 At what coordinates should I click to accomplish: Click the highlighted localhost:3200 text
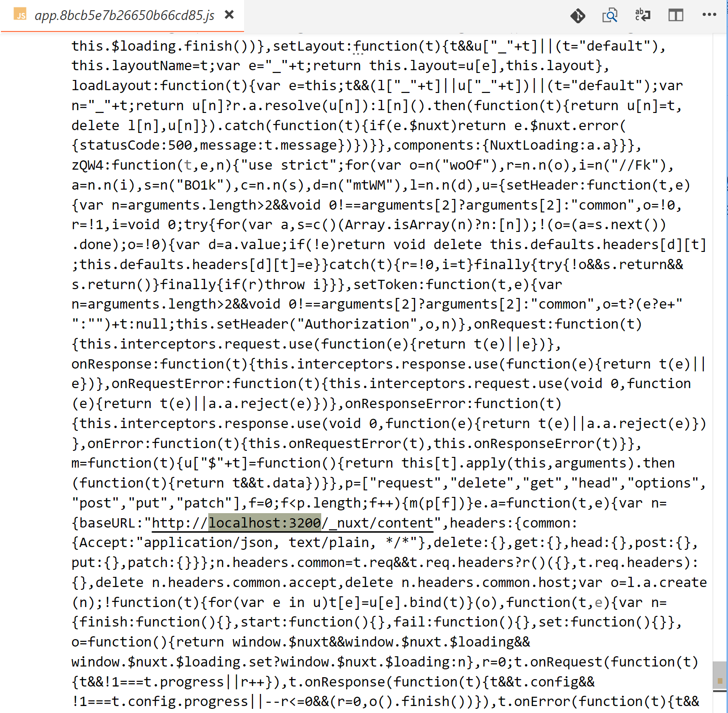click(264, 523)
